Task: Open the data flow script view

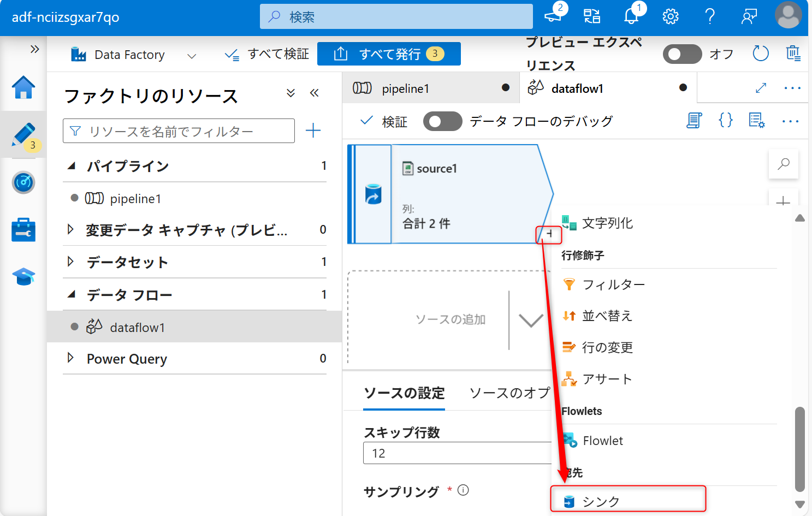Action: coord(694,120)
